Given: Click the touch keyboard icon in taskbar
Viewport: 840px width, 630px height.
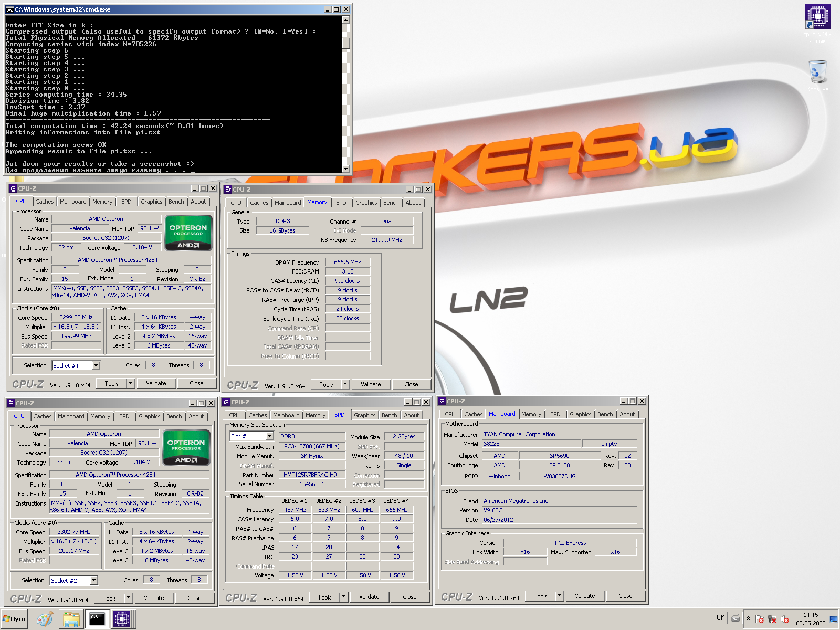Looking at the screenshot, I should point(736,618).
